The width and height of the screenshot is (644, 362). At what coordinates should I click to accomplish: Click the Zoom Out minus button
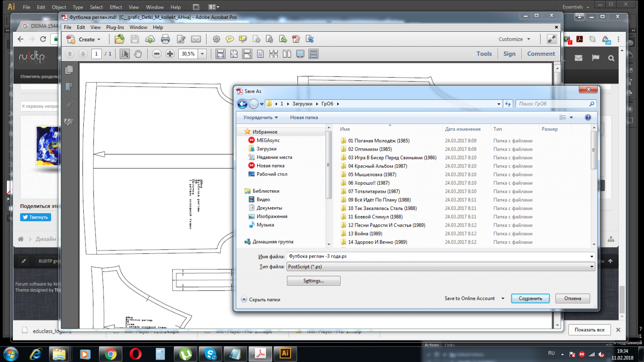click(157, 54)
